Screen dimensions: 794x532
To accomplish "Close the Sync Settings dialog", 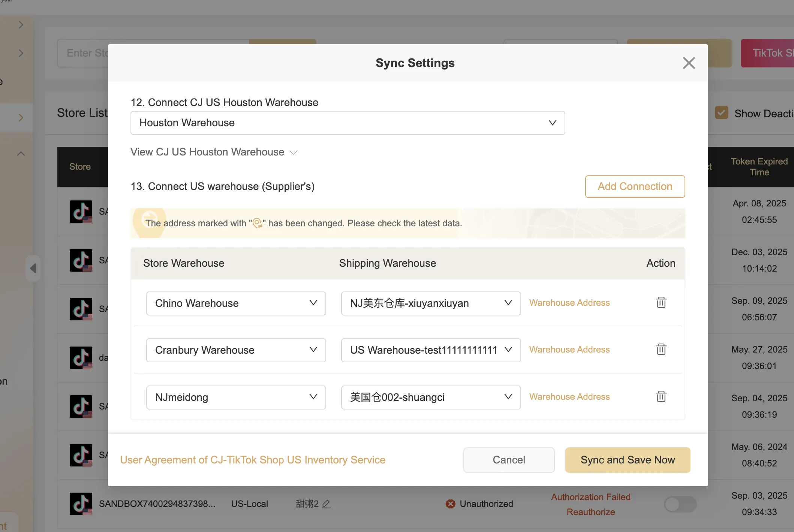I will pyautogui.click(x=689, y=63).
